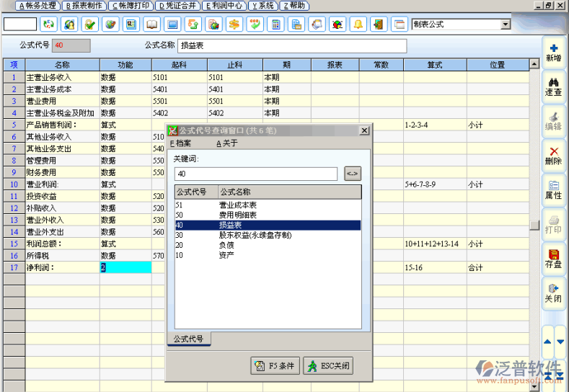Click the 关键词 keyword input field
569x392 pixels.
(255, 174)
